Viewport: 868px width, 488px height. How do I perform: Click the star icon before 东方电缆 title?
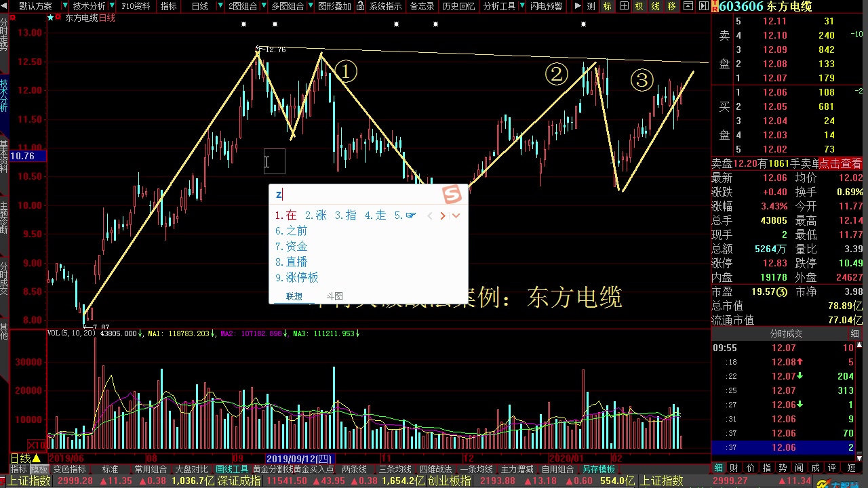tap(50, 18)
